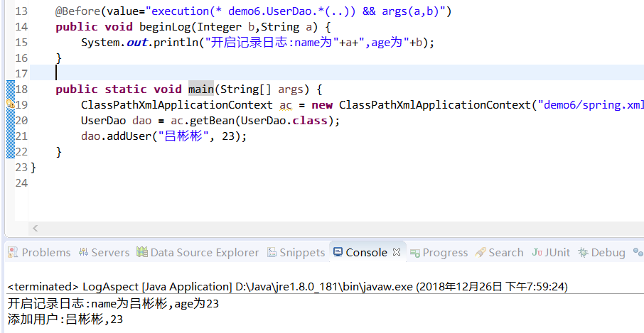Viewport: 644px width, 333px height.
Task: Click console output line 添加用户:吕彬彬,23
Action: [65, 319]
